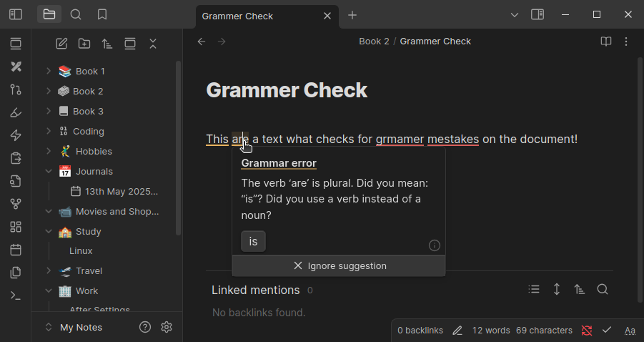
Task: Open the Linux note in Study
Action: pyautogui.click(x=81, y=251)
